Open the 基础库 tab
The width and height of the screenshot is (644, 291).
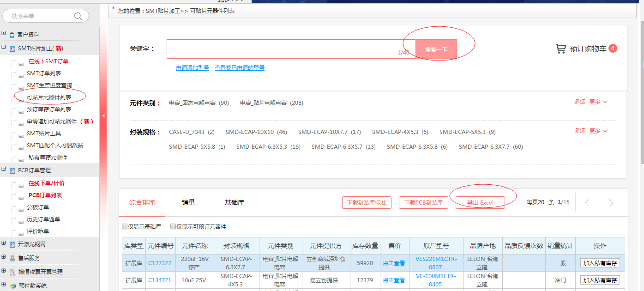235,202
